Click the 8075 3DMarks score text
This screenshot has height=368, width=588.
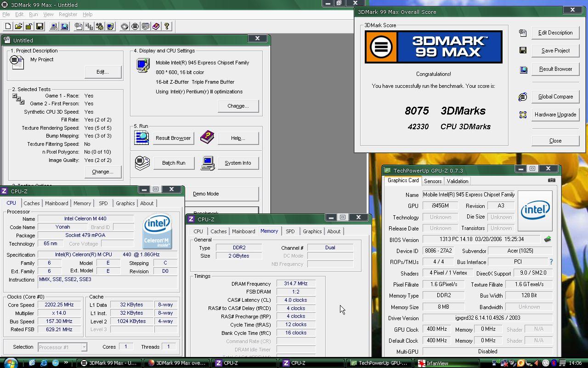click(445, 111)
